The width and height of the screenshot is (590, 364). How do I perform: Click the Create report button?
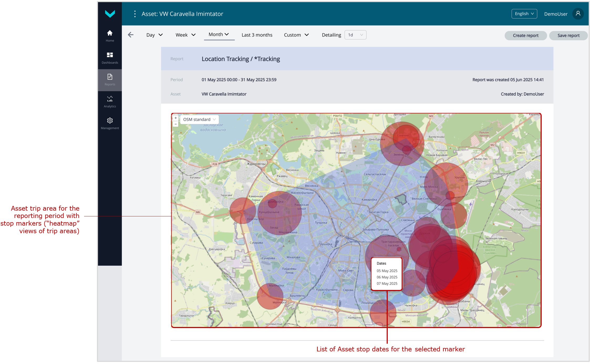[525, 35]
